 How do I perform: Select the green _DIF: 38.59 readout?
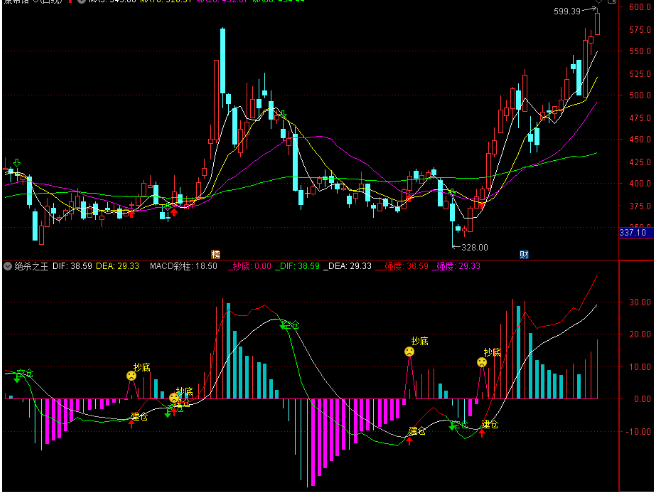[x=297, y=266]
